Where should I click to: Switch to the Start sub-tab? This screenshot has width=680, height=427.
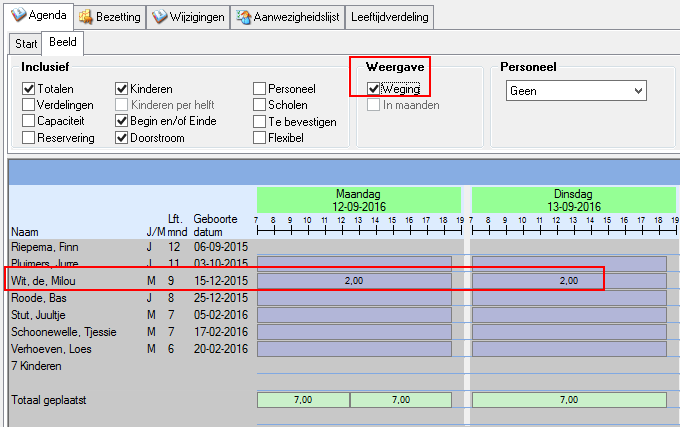(x=26, y=43)
